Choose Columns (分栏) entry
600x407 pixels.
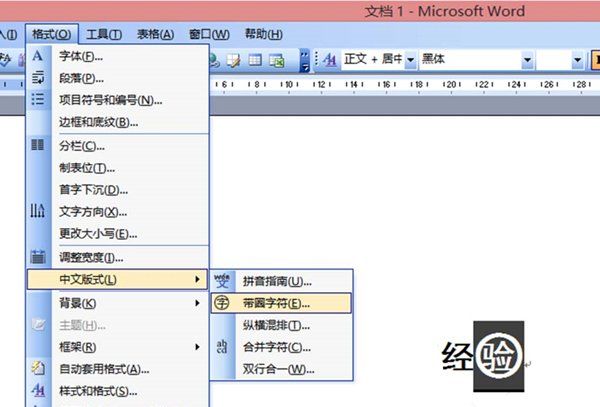118,146
